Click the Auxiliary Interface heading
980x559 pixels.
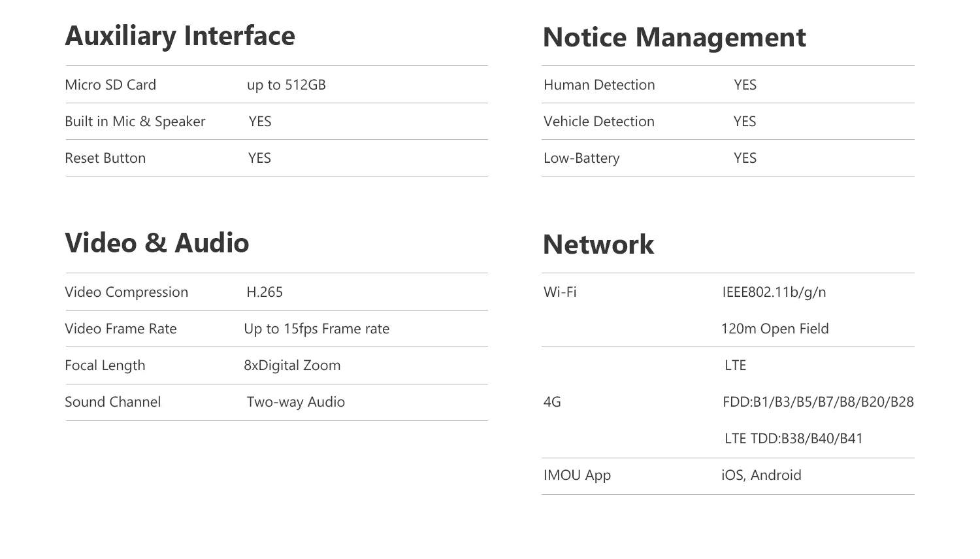pos(180,36)
